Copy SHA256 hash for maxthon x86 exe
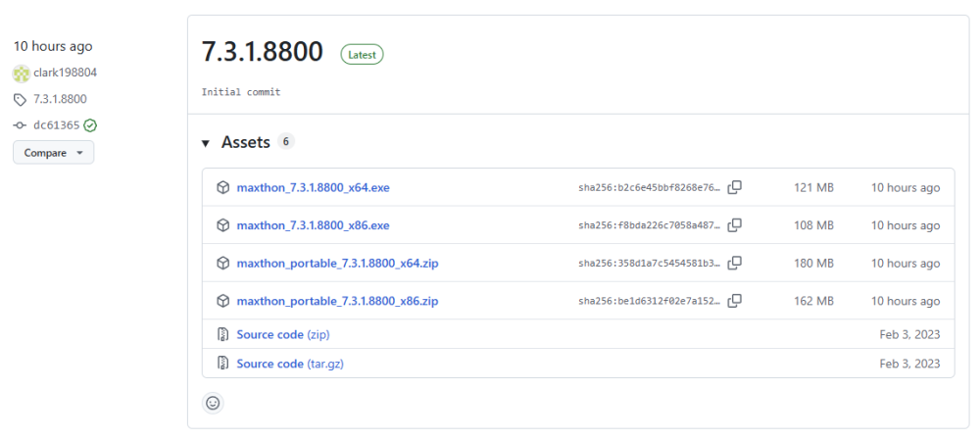The height and width of the screenshot is (440, 980). tap(734, 225)
